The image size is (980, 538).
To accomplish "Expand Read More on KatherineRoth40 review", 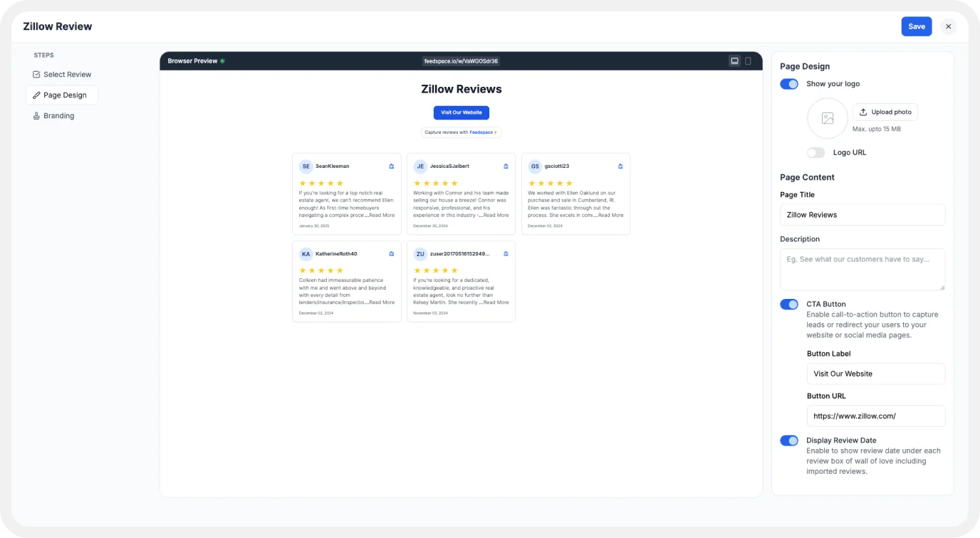I will (382, 302).
